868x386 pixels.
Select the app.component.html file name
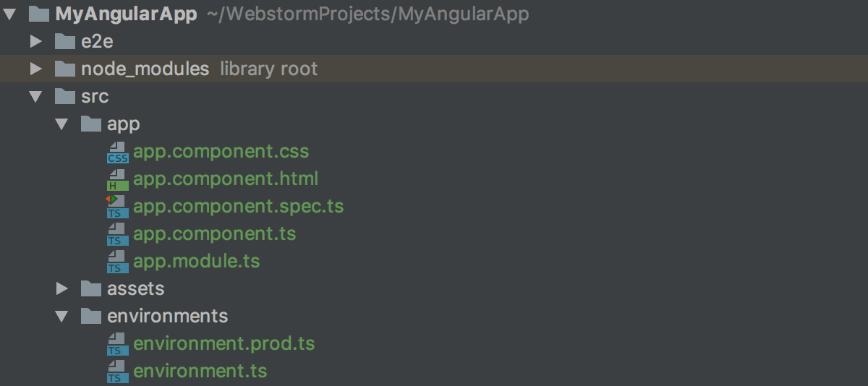[x=226, y=179]
